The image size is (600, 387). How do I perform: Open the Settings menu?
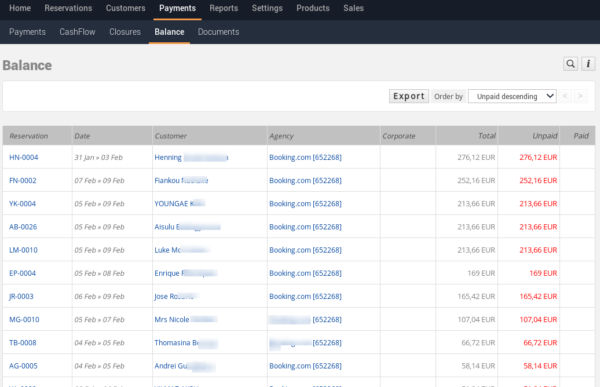pyautogui.click(x=267, y=8)
